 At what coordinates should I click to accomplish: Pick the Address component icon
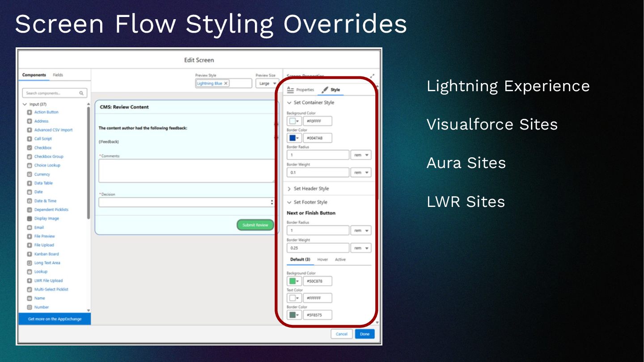coord(30,121)
